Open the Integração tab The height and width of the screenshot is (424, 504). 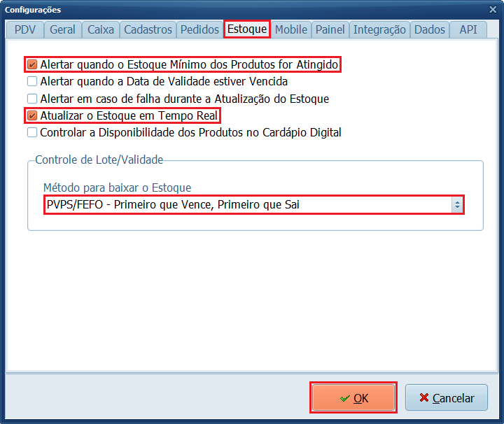coord(379,29)
